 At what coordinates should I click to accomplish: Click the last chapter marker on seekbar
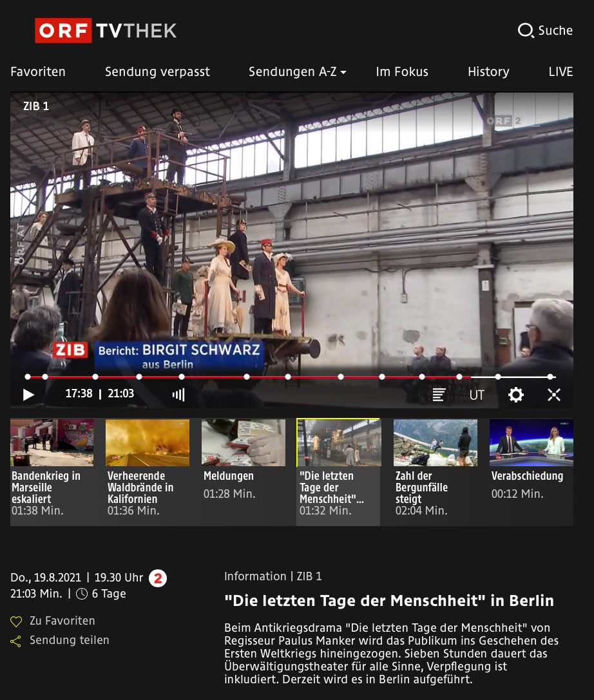click(x=550, y=377)
